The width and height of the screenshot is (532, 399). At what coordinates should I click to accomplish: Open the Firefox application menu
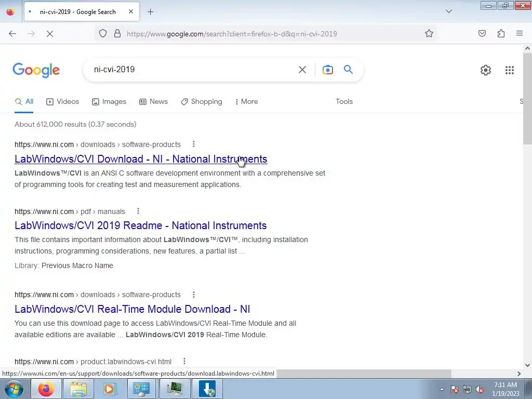point(520,33)
